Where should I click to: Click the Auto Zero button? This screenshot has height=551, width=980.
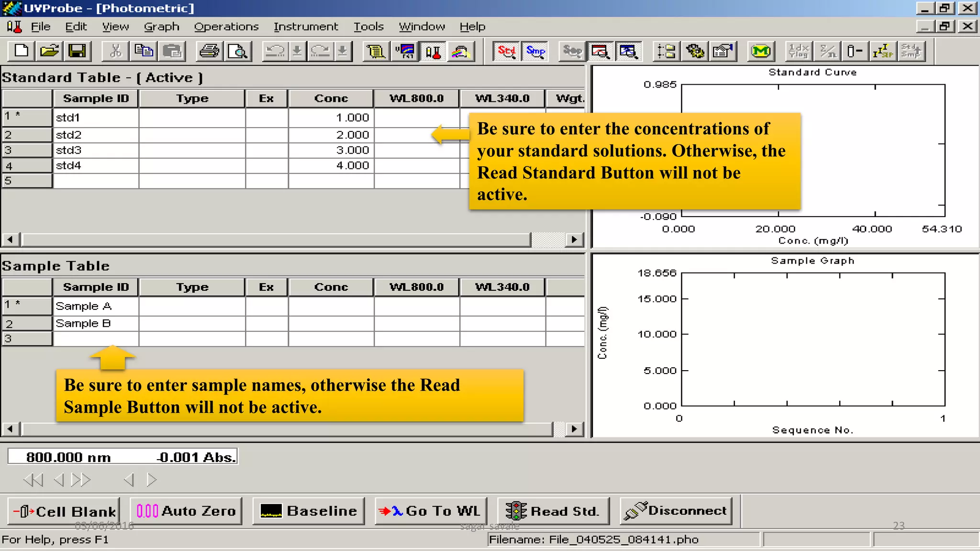click(186, 511)
